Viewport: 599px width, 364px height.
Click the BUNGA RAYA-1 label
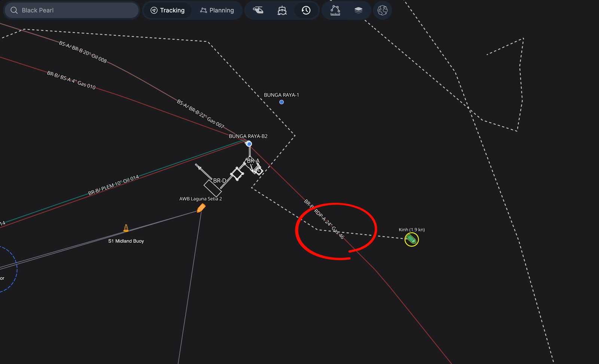point(282,95)
